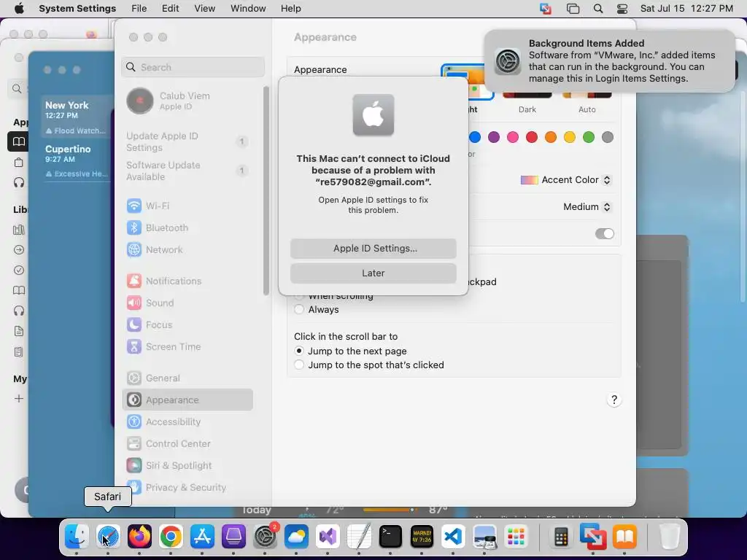
Task: Open Appearance help question mark button
Action: point(614,400)
